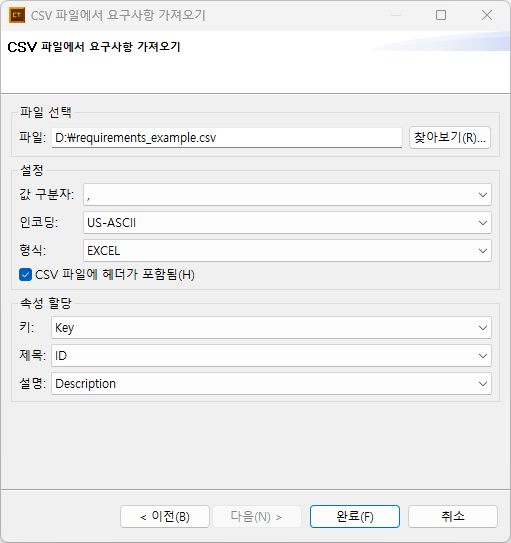Select the 인코딩 US-ASCII combo text
The width and height of the screenshot is (511, 543).
coord(111,223)
